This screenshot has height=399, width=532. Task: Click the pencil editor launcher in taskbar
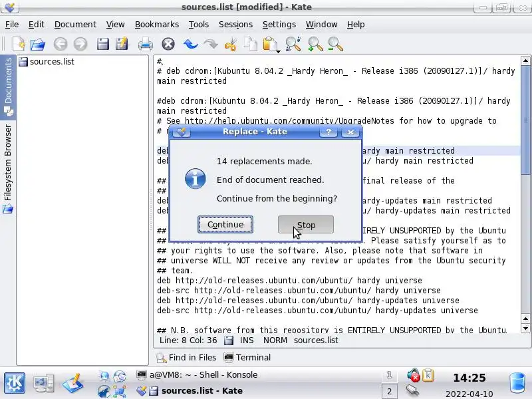(x=73, y=383)
